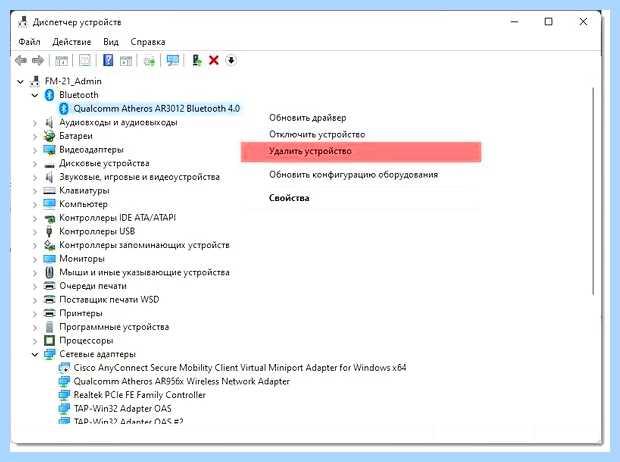Expand Контроллеры IDE ATA/ATAPI category
The height and width of the screenshot is (462, 620).
[35, 218]
